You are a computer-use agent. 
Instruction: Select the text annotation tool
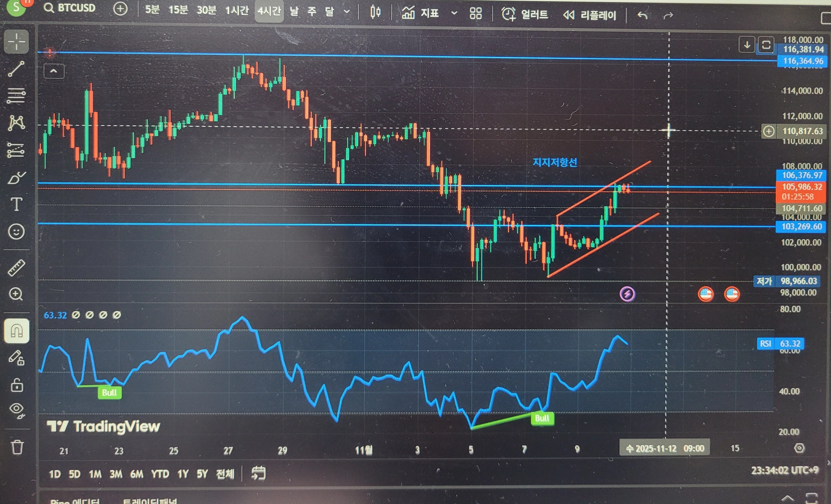click(x=16, y=204)
